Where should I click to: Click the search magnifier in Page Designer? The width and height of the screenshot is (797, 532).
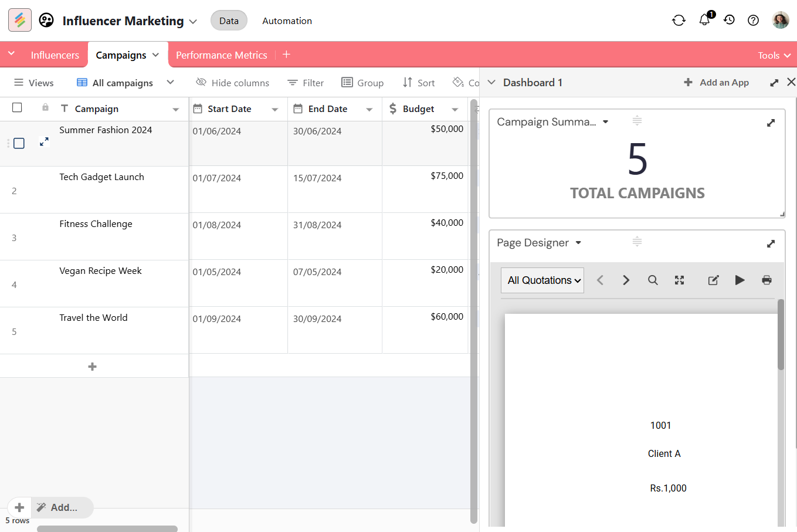point(653,280)
